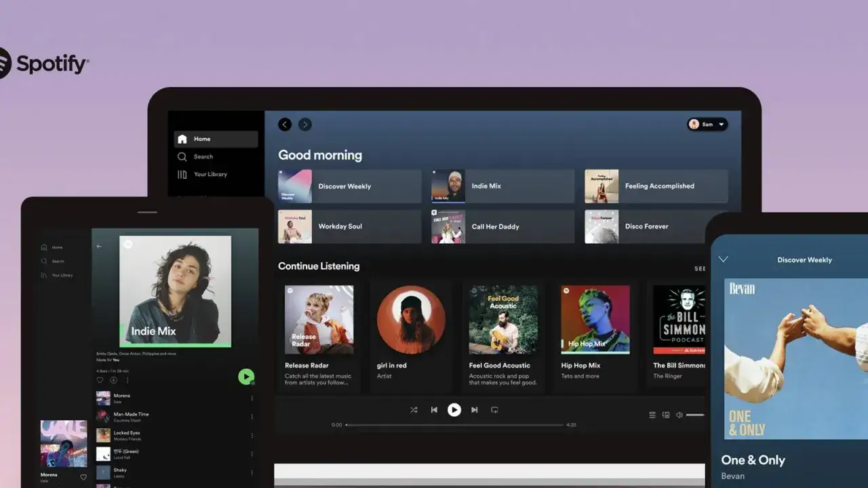Tap the One & Only album art on phone
Screen dimensions: 868x488
(796, 359)
